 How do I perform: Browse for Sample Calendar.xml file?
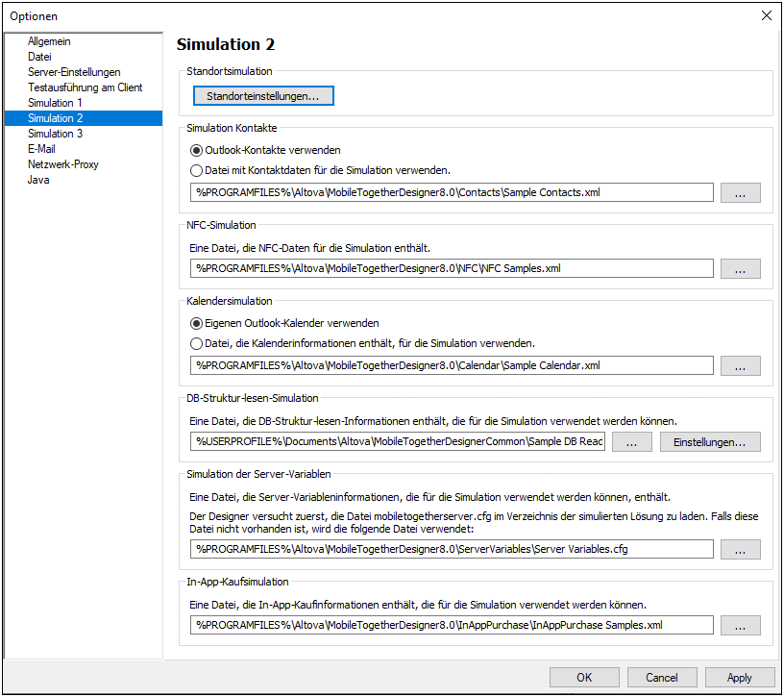click(740, 365)
